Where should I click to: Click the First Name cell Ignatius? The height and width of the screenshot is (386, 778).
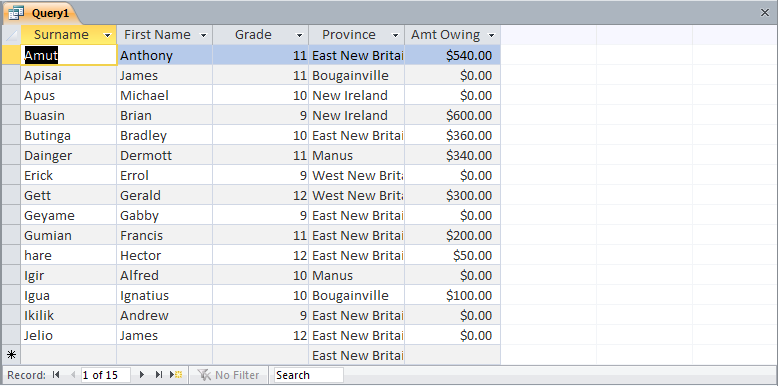click(x=165, y=295)
